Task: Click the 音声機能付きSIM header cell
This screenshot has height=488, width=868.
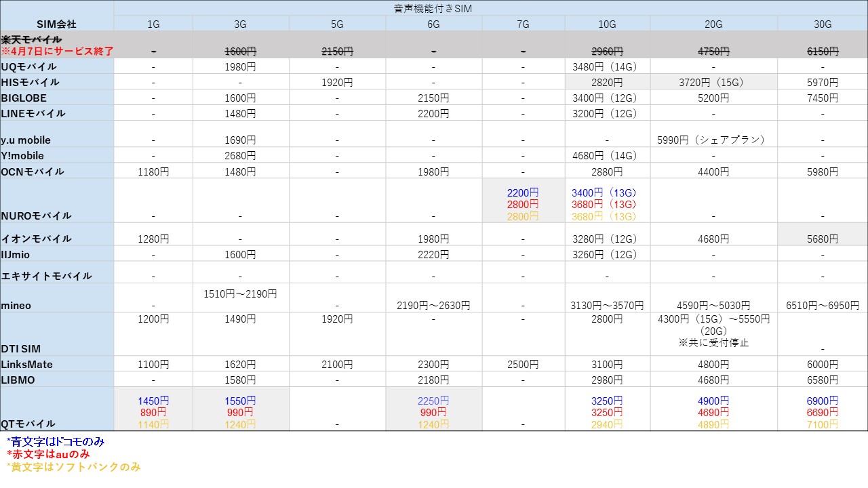Action: pos(490,8)
